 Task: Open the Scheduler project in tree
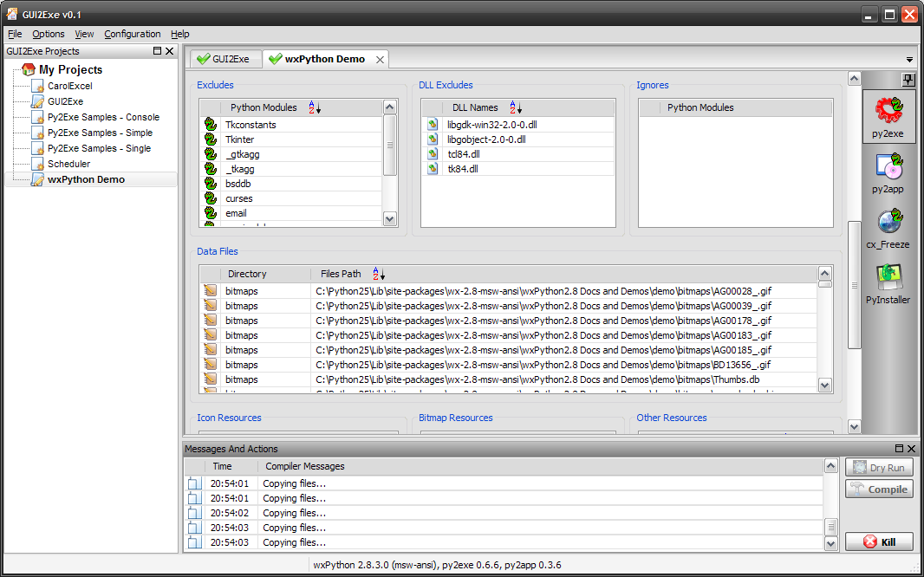click(x=68, y=164)
